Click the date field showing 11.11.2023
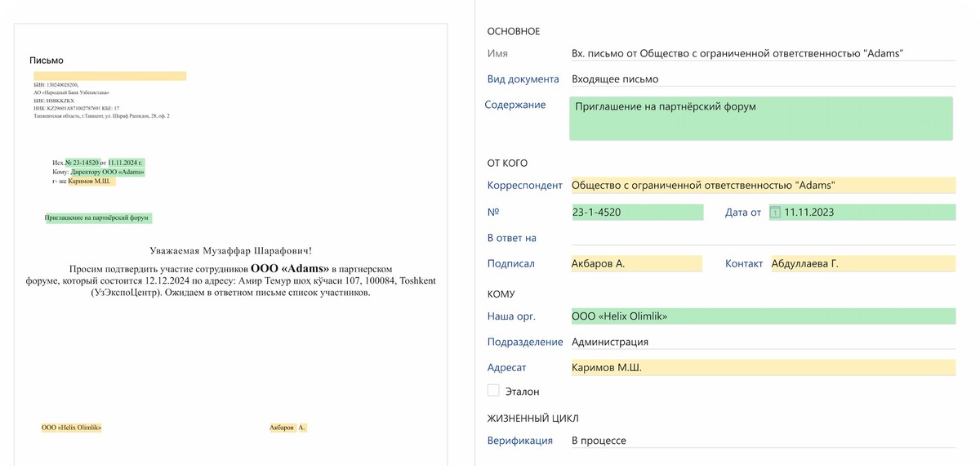This screenshot has width=980, height=466. tap(868, 213)
